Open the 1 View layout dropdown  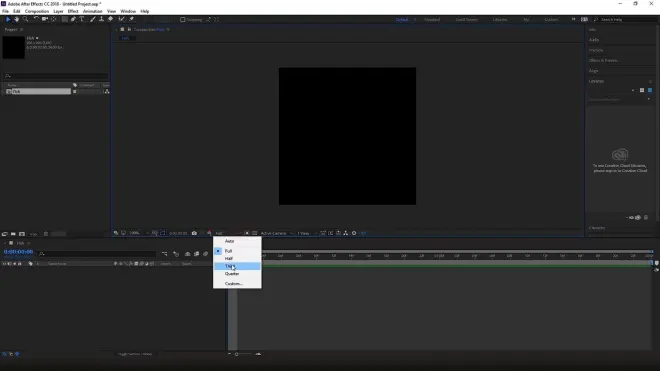pyautogui.click(x=307, y=233)
